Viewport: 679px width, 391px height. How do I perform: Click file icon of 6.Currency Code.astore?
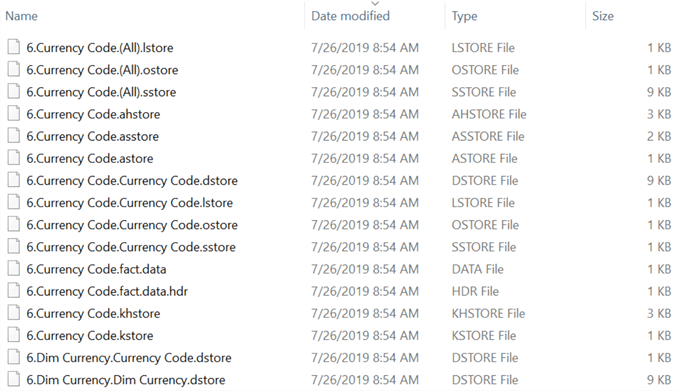13,158
